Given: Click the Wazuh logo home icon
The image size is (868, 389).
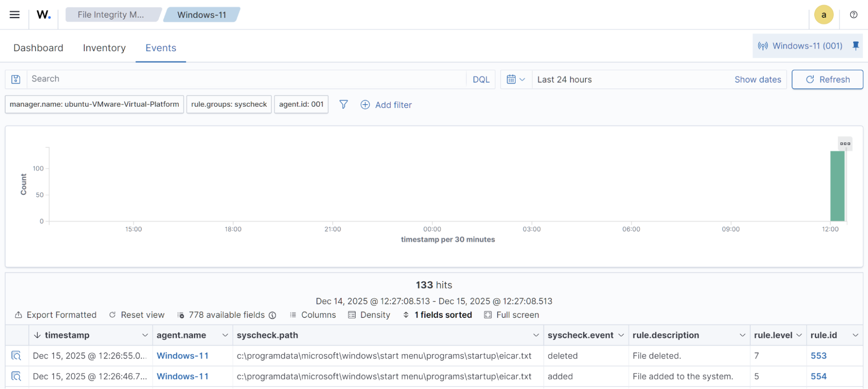Looking at the screenshot, I should point(43,15).
